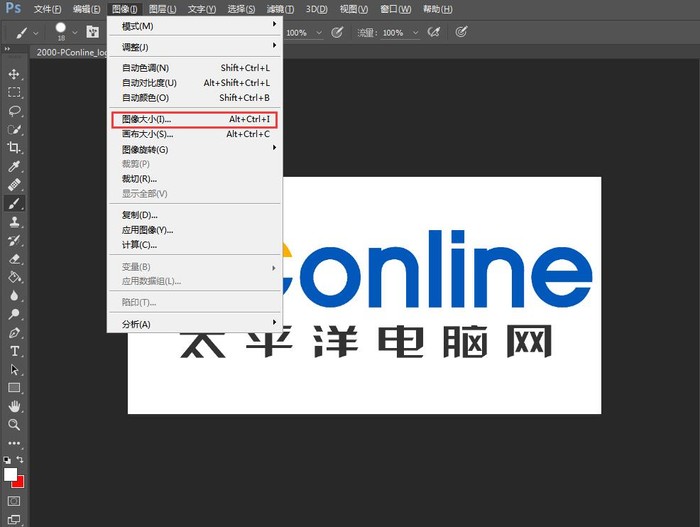Select the Crop tool
Screen dimensions: 700x527
point(14,148)
